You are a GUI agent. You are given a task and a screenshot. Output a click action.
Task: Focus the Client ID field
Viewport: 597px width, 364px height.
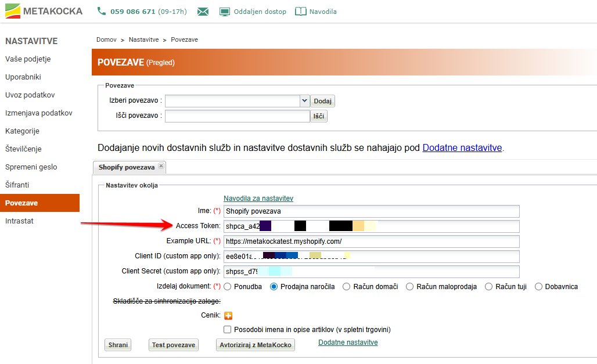click(372, 256)
